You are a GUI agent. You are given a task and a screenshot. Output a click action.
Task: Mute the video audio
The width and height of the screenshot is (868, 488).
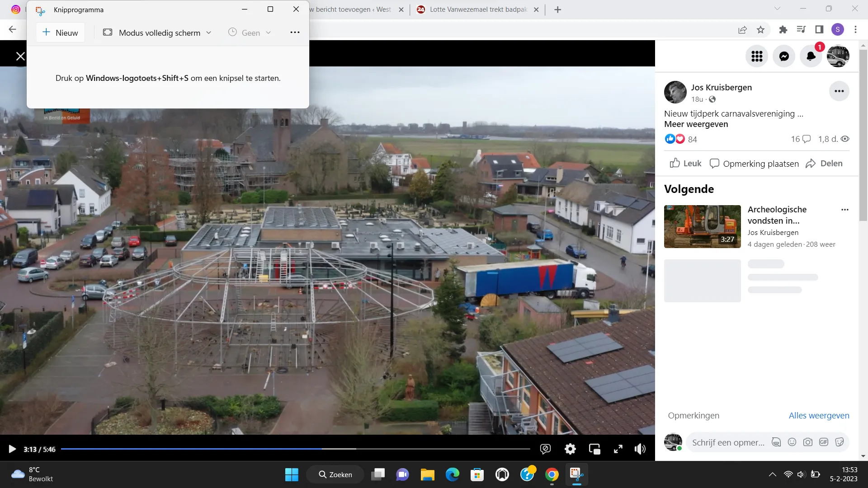pyautogui.click(x=640, y=449)
